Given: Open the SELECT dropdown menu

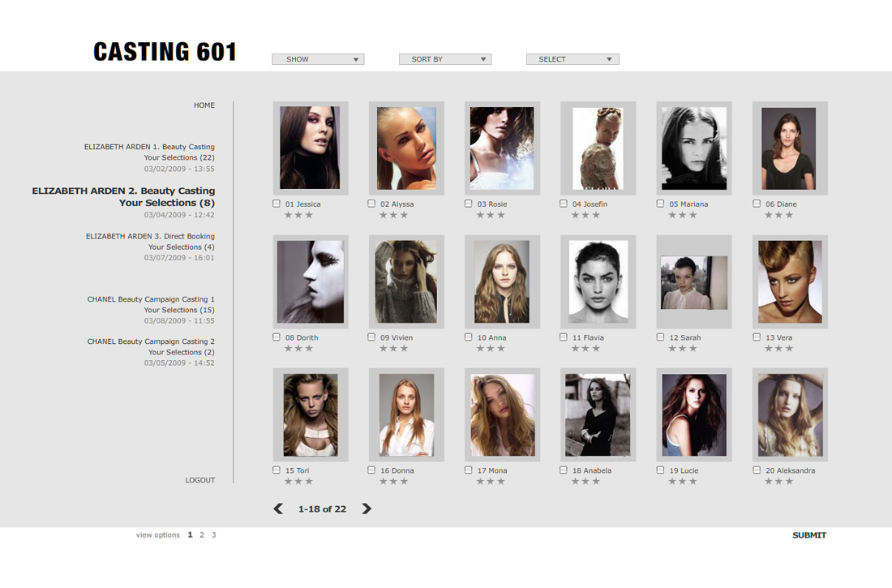Looking at the screenshot, I should [573, 59].
